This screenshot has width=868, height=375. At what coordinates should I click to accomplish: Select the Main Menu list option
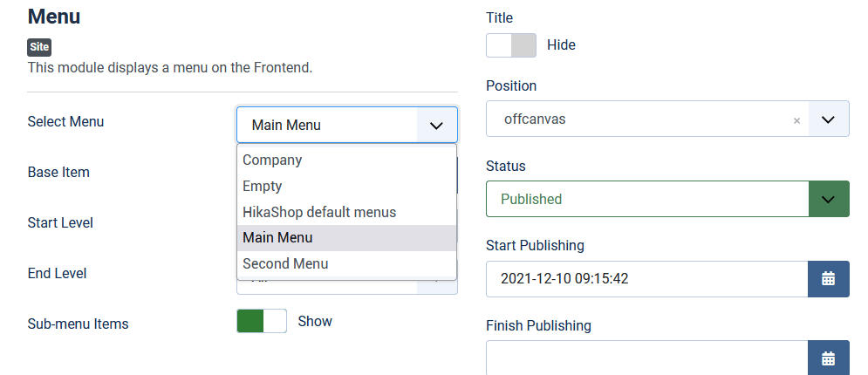tap(277, 237)
